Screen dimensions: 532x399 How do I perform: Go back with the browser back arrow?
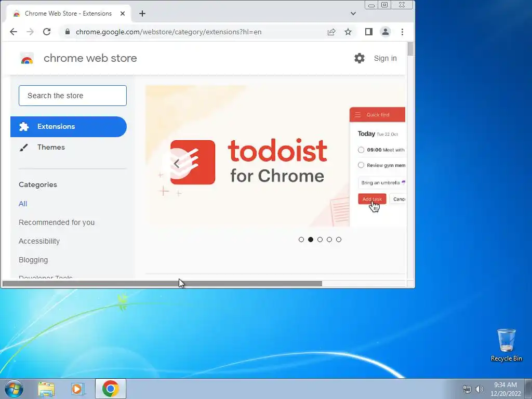tap(13, 32)
